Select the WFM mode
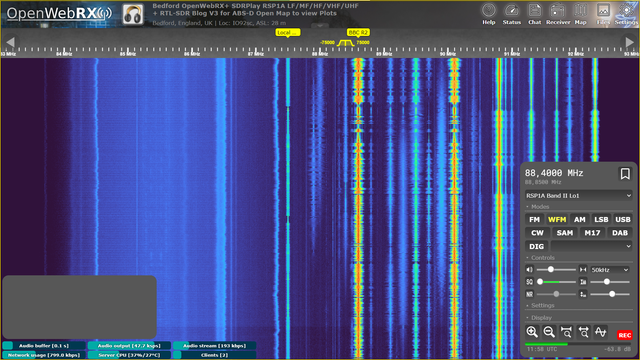The height and width of the screenshot is (360, 640). click(x=557, y=220)
